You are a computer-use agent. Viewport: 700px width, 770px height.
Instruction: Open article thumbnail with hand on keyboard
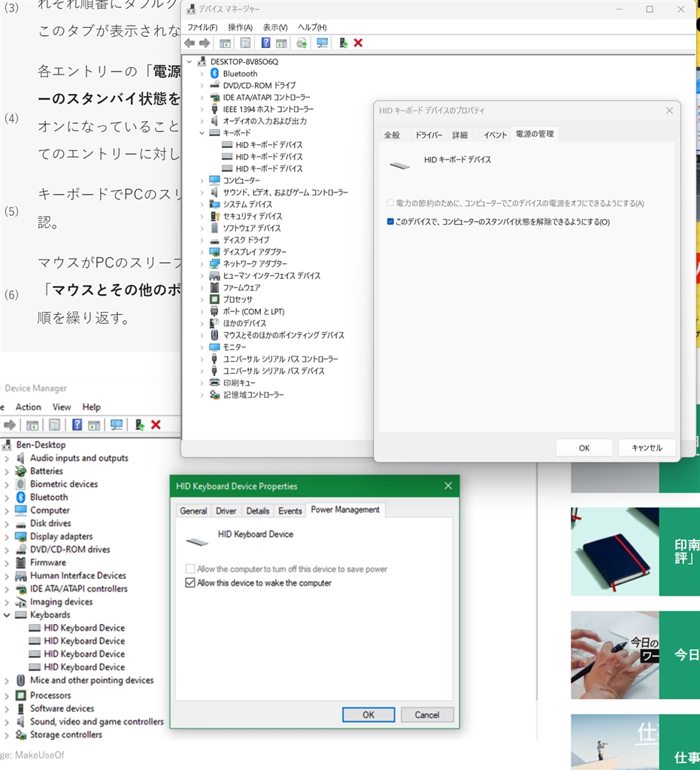(x=614, y=655)
